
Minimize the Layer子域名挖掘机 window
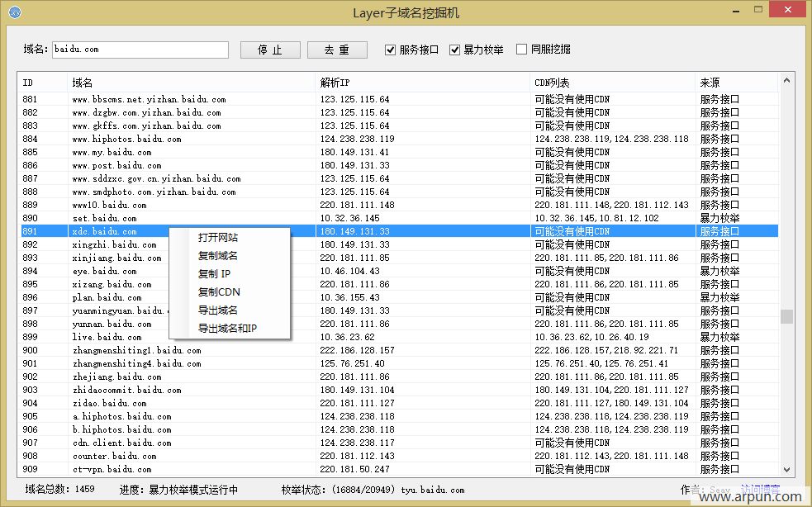coord(736,11)
